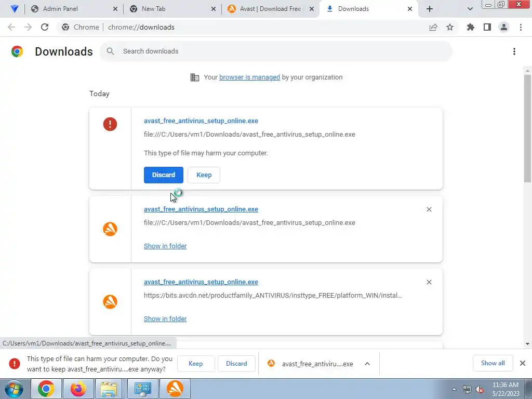This screenshot has width=532, height=399.
Task: Show hidden system tray icons
Action: [454, 389]
